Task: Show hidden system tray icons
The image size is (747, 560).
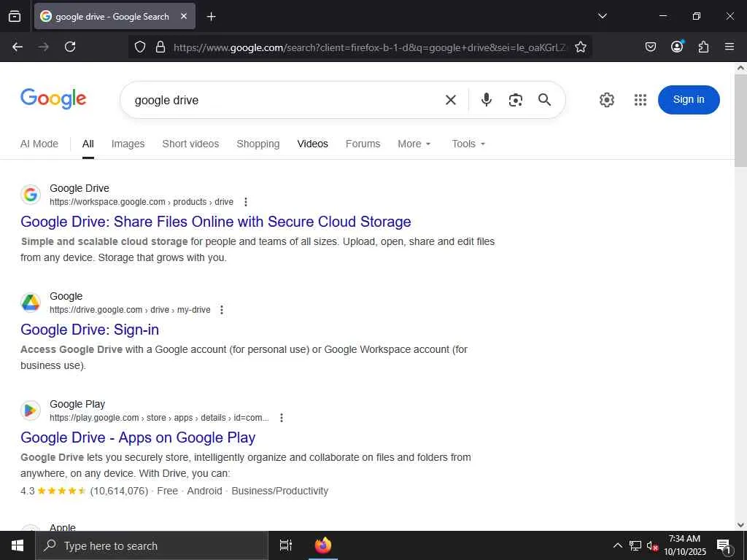Action: [x=617, y=545]
